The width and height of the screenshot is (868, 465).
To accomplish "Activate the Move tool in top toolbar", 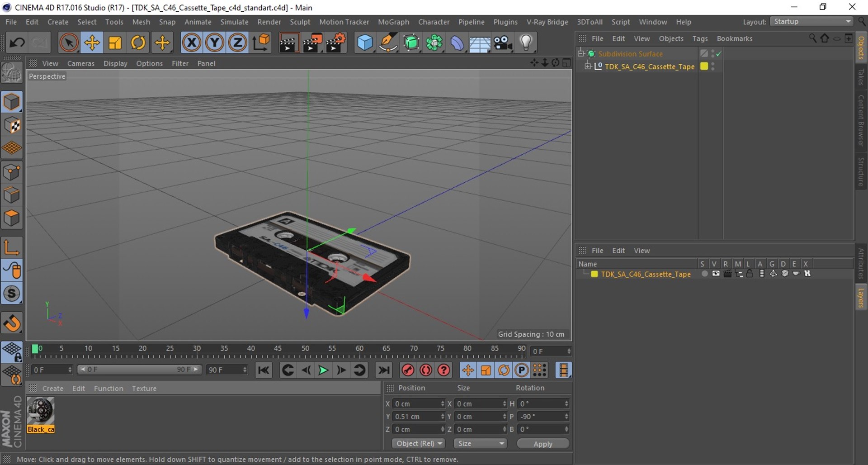I will pos(92,43).
